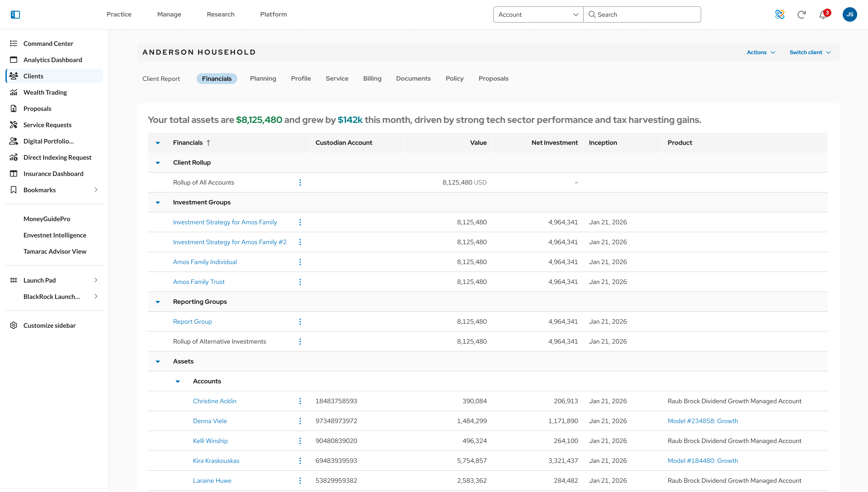Click into the Search field
This screenshot has height=492, width=868.
coord(642,14)
